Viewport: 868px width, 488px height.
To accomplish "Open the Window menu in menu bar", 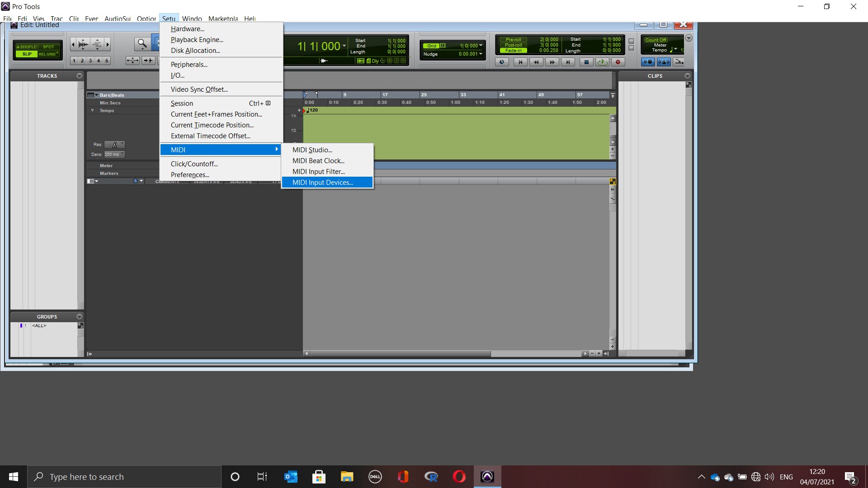I will [x=192, y=19].
